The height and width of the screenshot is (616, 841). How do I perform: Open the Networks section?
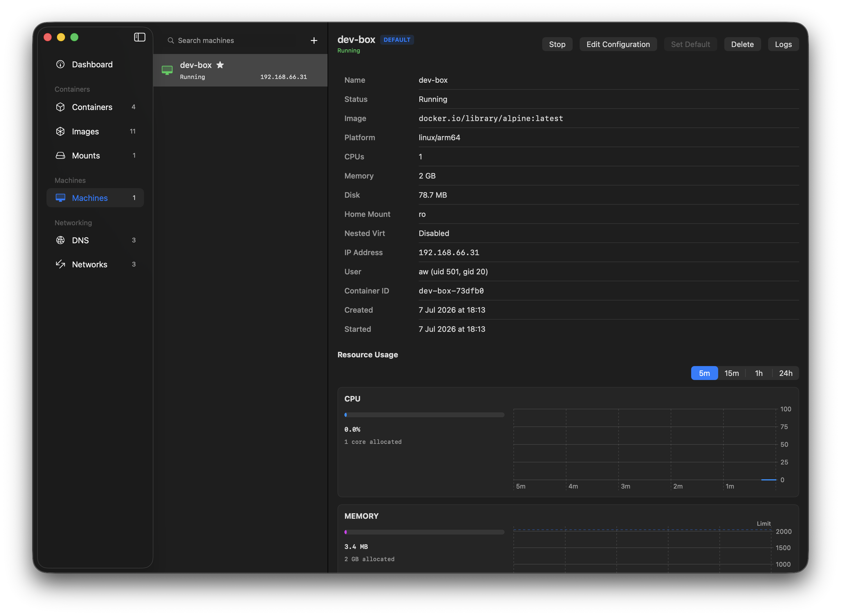pyautogui.click(x=95, y=264)
